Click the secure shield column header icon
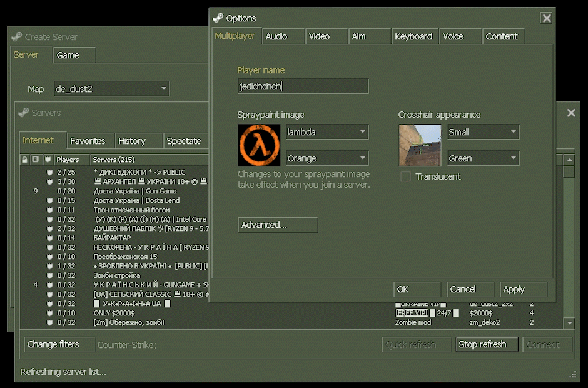The image size is (588, 388). [x=48, y=160]
